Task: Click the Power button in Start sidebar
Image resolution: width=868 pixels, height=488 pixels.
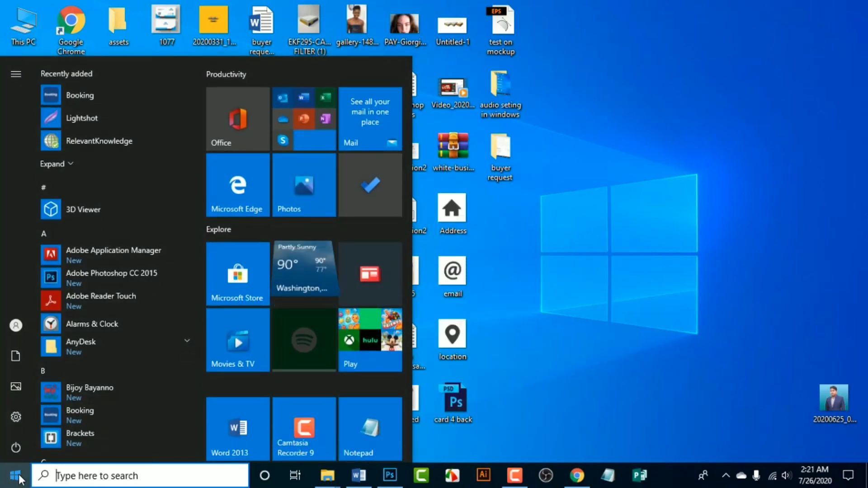Action: (x=16, y=447)
